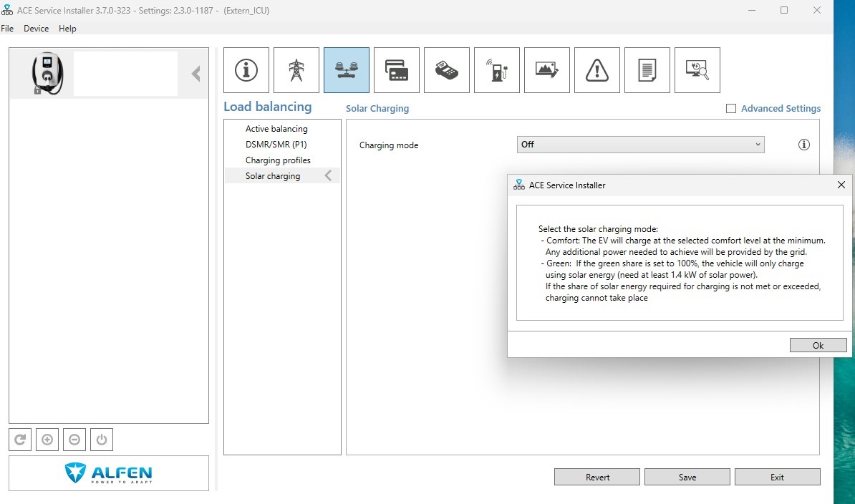Click the Charging mode info icon
This screenshot has height=504, width=855.
803,145
